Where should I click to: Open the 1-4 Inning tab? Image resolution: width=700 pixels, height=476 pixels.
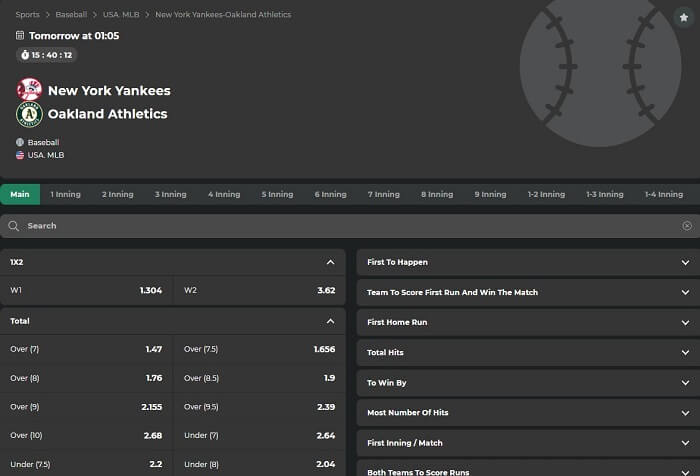pos(664,194)
